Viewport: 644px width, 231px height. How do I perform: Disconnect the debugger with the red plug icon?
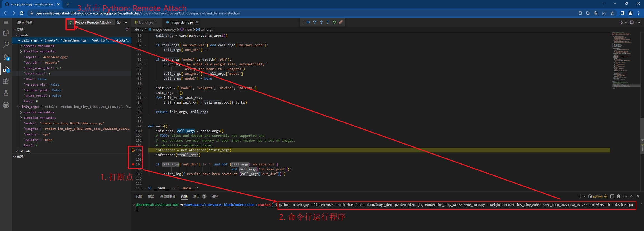tap(341, 22)
